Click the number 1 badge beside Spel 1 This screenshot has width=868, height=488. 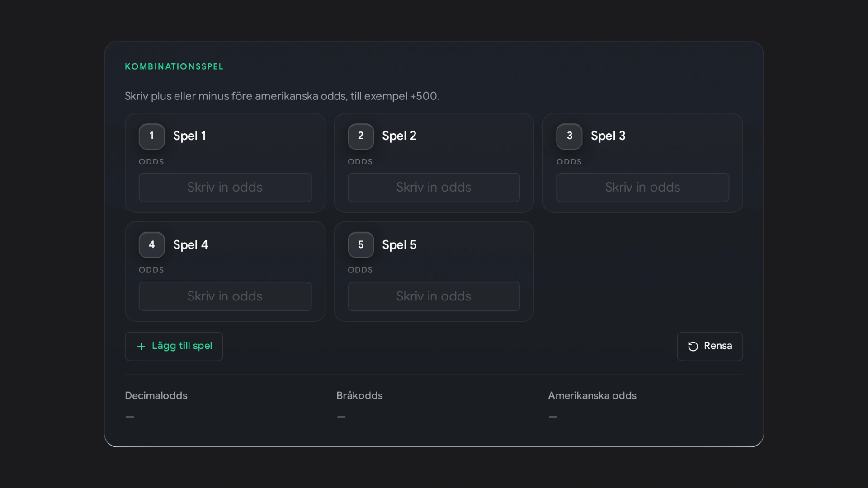tap(151, 136)
